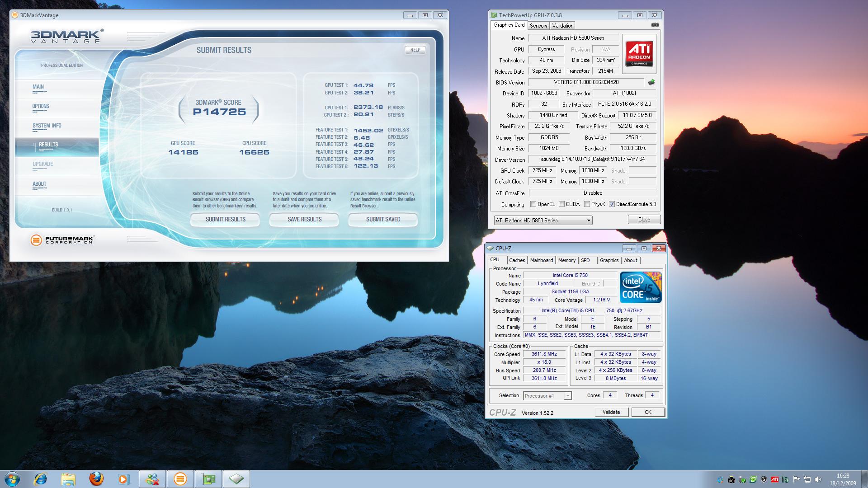
Task: Enable the CUDA checkbox in GPU-Z
Action: coord(561,204)
